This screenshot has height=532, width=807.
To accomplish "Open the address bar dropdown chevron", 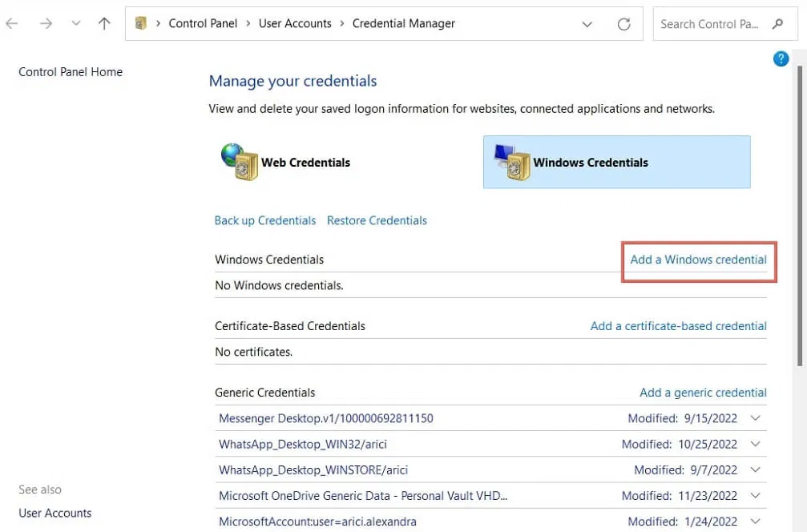I will click(587, 23).
